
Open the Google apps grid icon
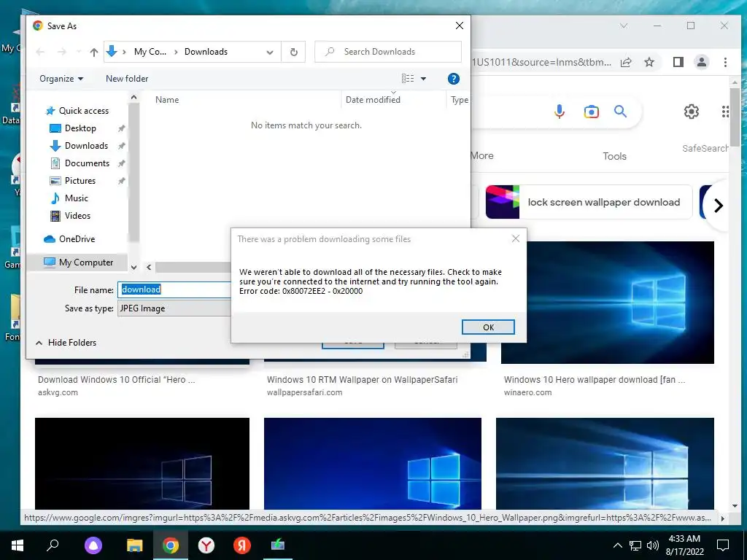[725, 112]
